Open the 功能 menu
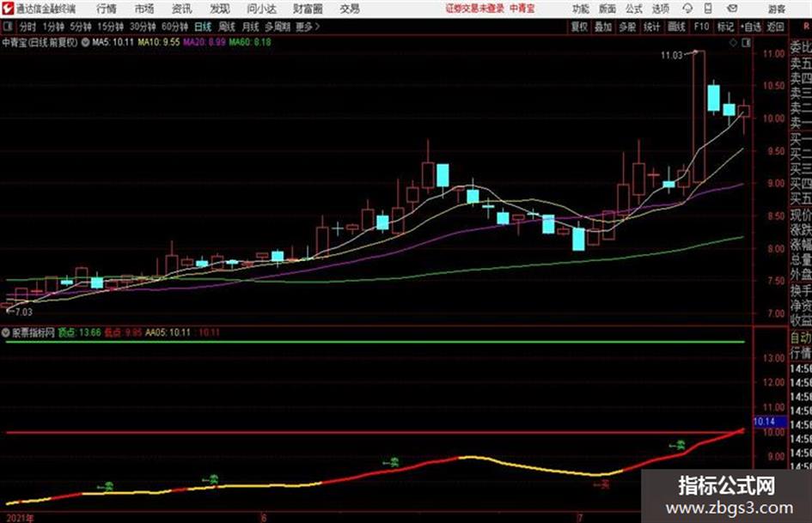The width and height of the screenshot is (812, 523). 581,9
